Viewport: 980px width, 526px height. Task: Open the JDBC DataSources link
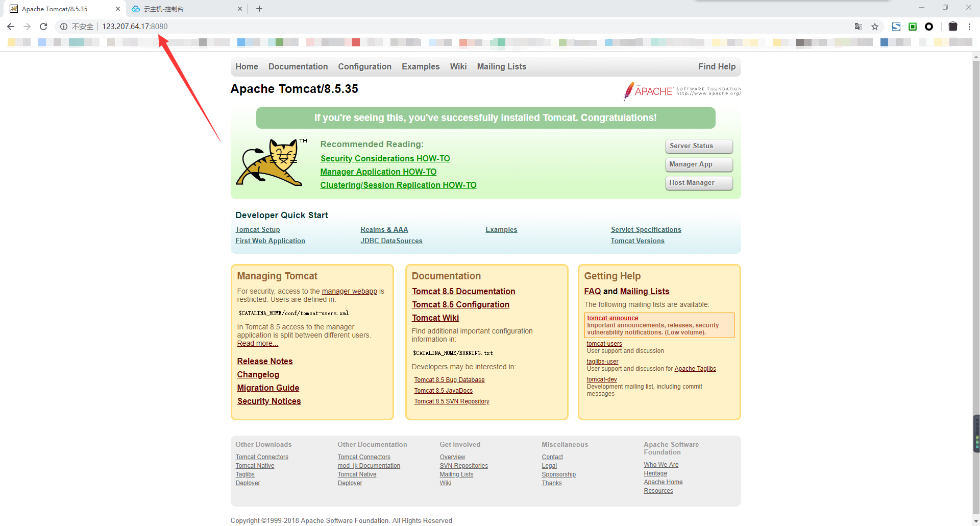[x=391, y=241]
